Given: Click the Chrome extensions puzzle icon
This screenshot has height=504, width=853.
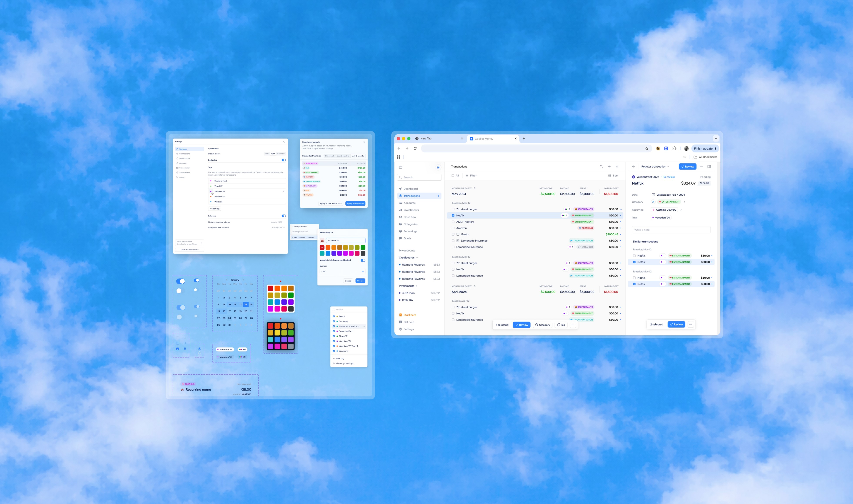Looking at the screenshot, I should click(x=674, y=148).
